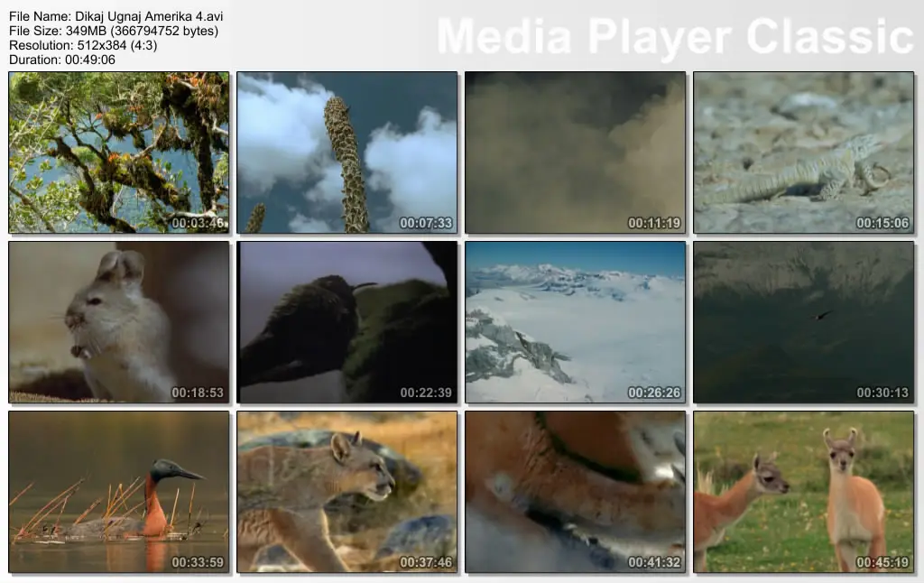924x583 pixels.
Task: Click the Resolution 512x384 (4:3) text
Action: (x=83, y=45)
